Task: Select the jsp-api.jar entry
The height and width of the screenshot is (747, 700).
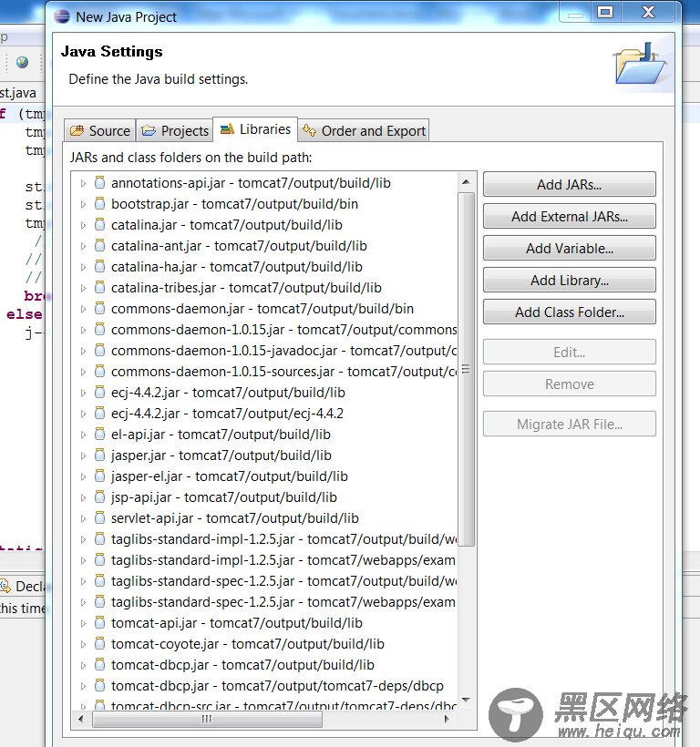Action: (224, 496)
